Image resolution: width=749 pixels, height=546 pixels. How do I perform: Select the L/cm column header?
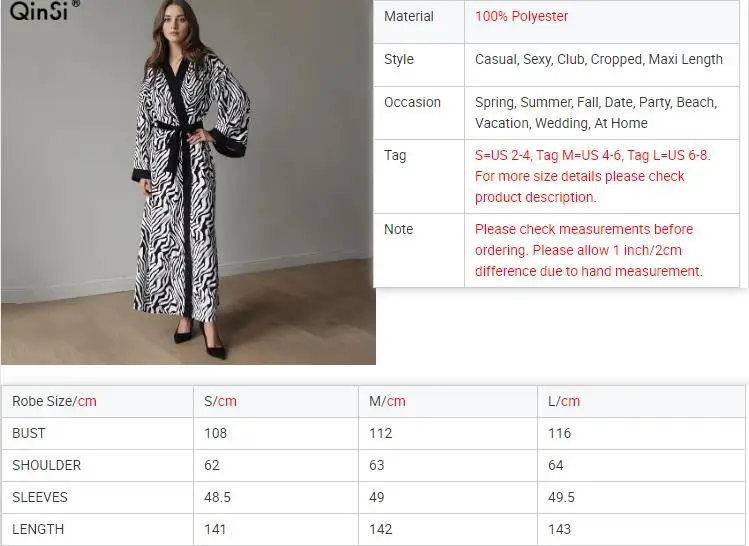(x=564, y=401)
